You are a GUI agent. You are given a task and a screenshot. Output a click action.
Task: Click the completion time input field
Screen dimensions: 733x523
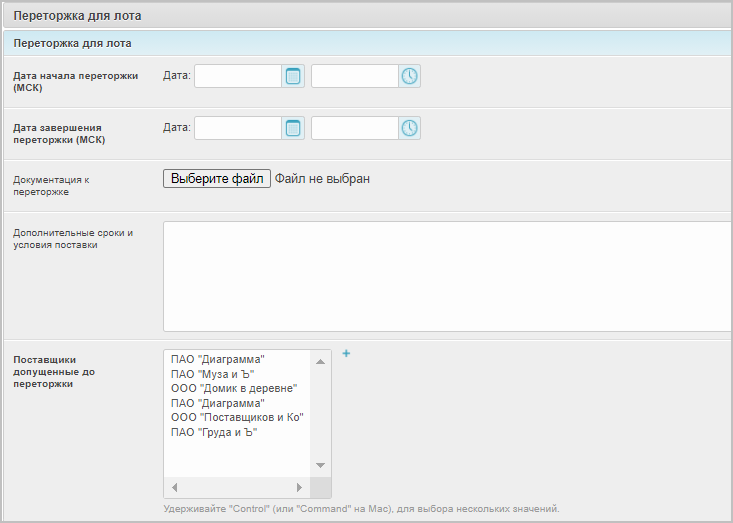pos(355,128)
